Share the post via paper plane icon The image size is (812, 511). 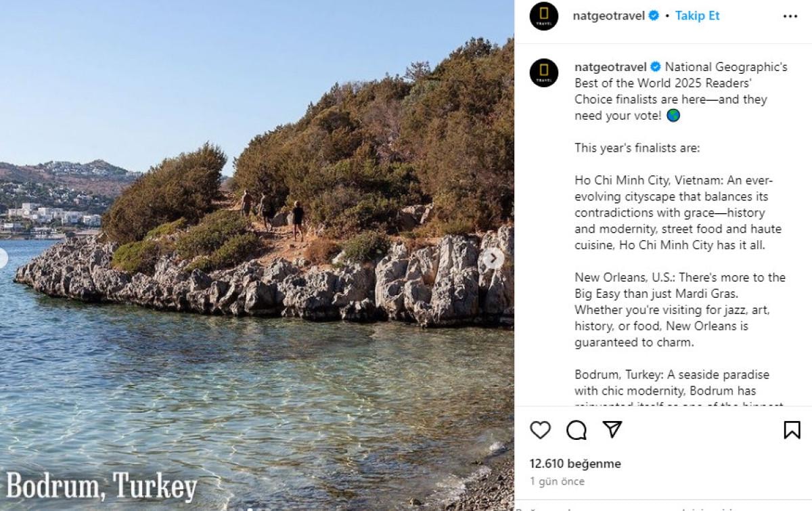[612, 430]
